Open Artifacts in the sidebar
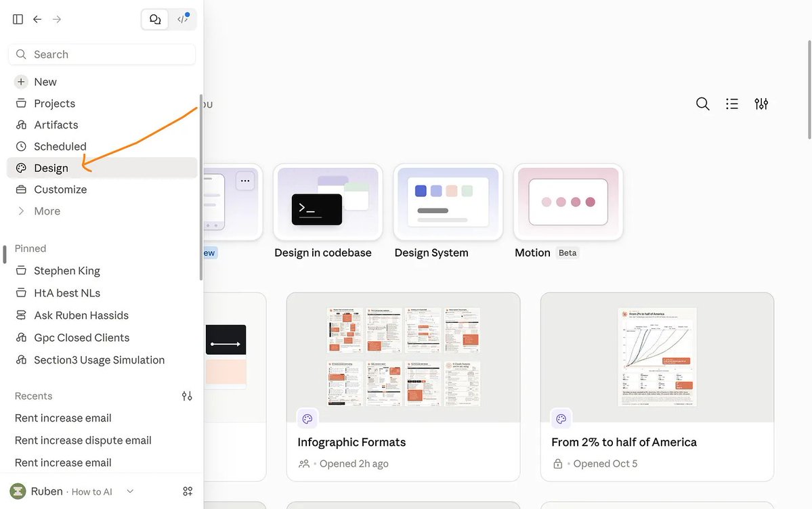Image resolution: width=812 pixels, height=509 pixels. click(x=102, y=125)
